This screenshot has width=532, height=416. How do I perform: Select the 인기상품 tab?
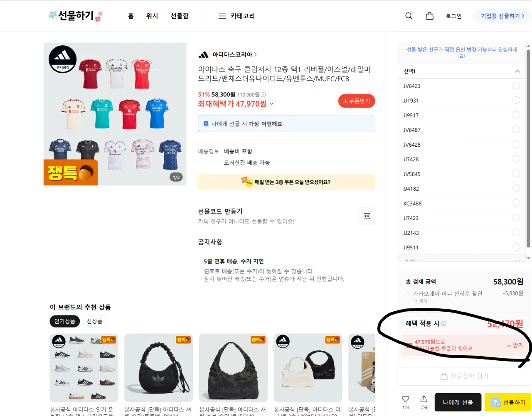coord(65,321)
